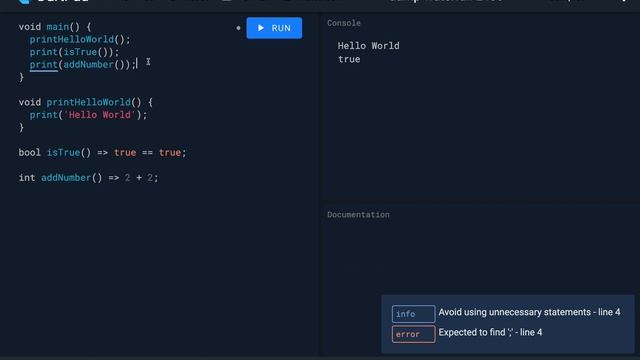Click the 'Hello World' string literal in code
The image size is (640, 360).
pos(99,115)
